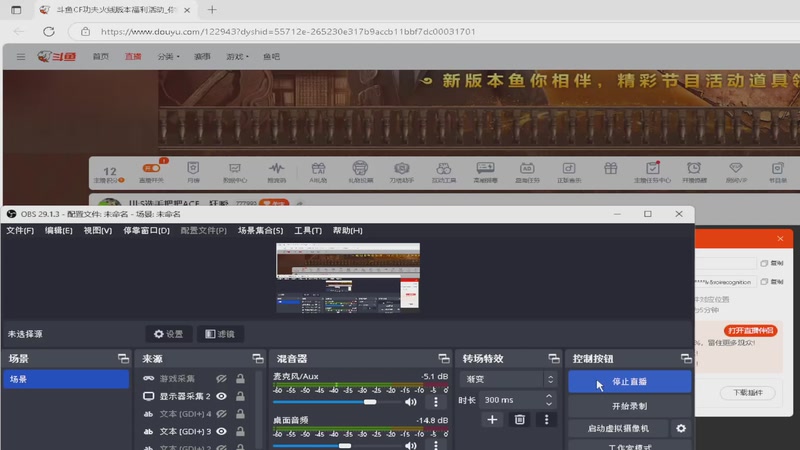The image size is (800, 450).
Task: Toggle visibility of 游戏采集 source
Action: 221,379
